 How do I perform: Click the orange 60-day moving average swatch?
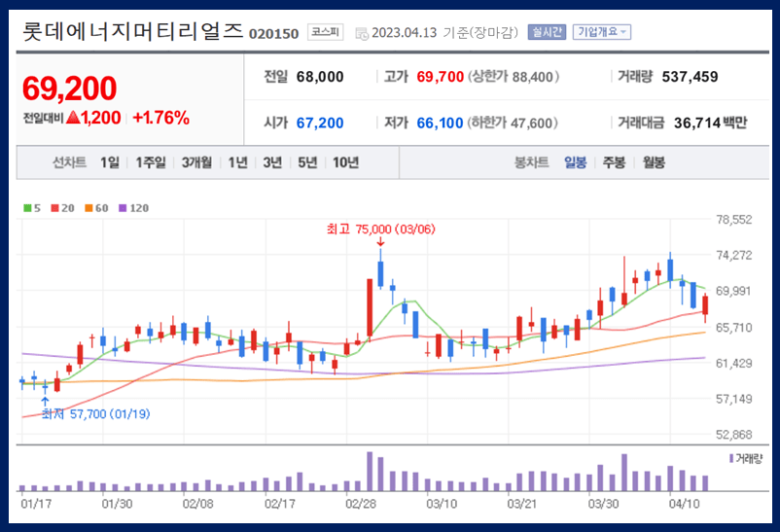coord(89,208)
